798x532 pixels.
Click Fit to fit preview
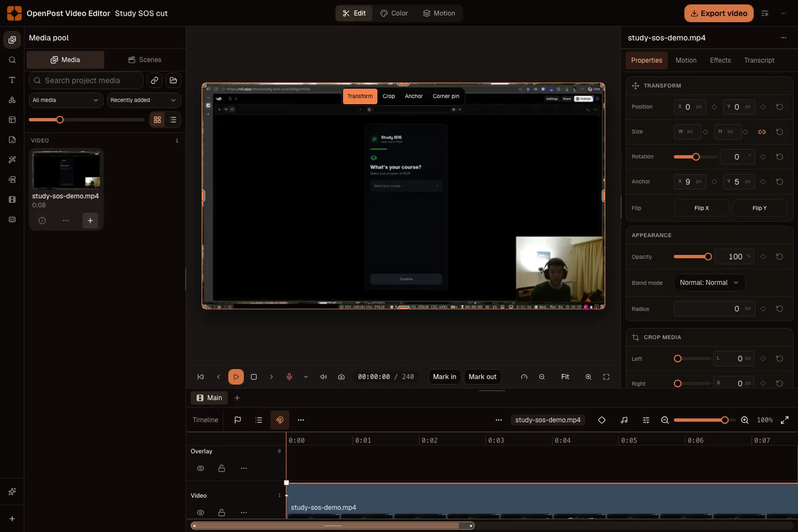565,377
